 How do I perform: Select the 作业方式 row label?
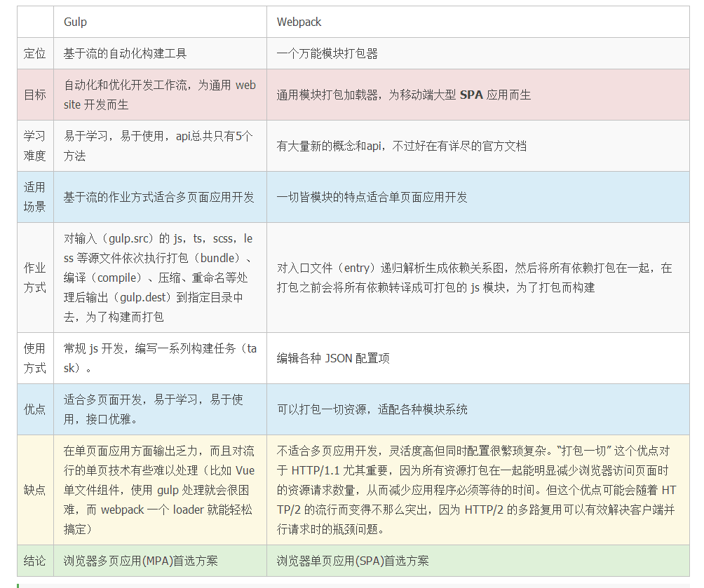click(x=35, y=278)
